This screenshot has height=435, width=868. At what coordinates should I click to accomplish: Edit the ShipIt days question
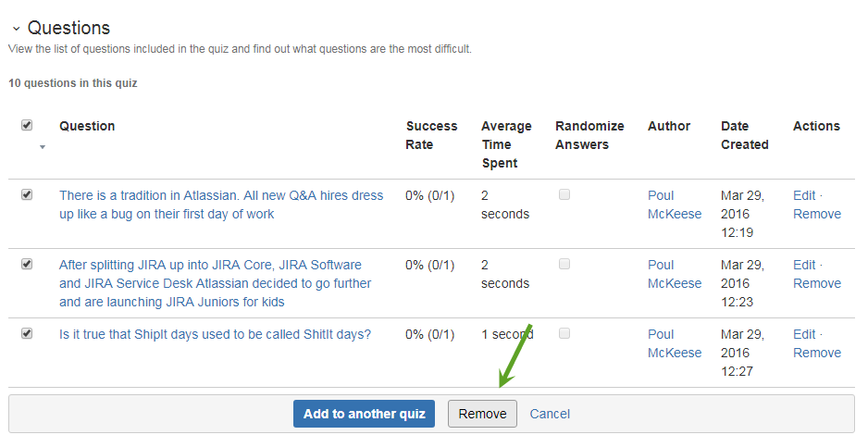[804, 334]
